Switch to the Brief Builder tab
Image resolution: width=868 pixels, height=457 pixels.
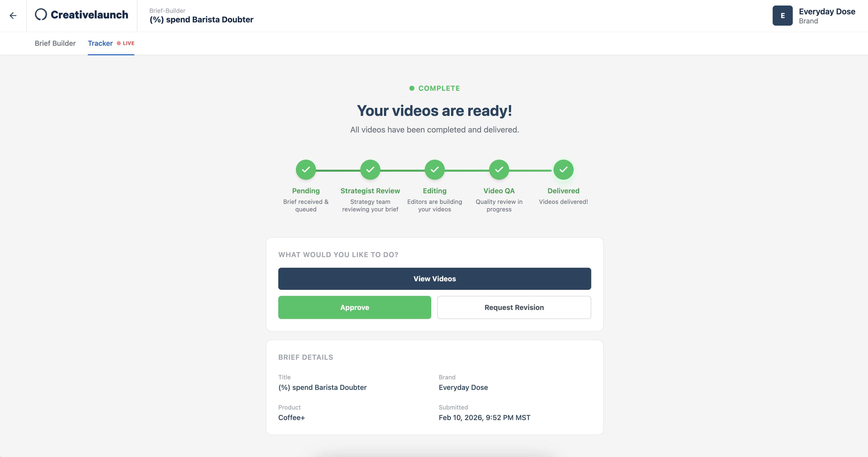55,43
